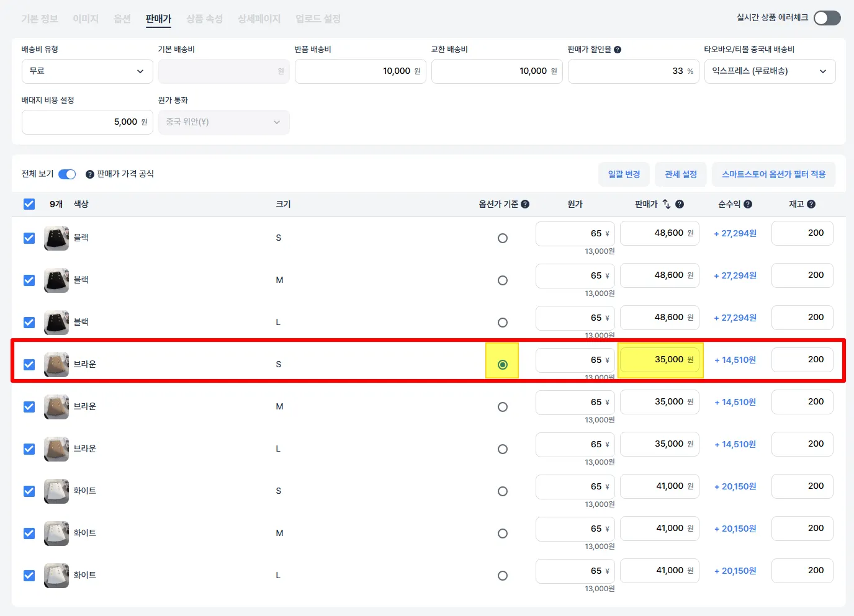Click the sort arrows icon beside 판매가 header
Image resolution: width=854 pixels, height=616 pixels.
click(667, 204)
